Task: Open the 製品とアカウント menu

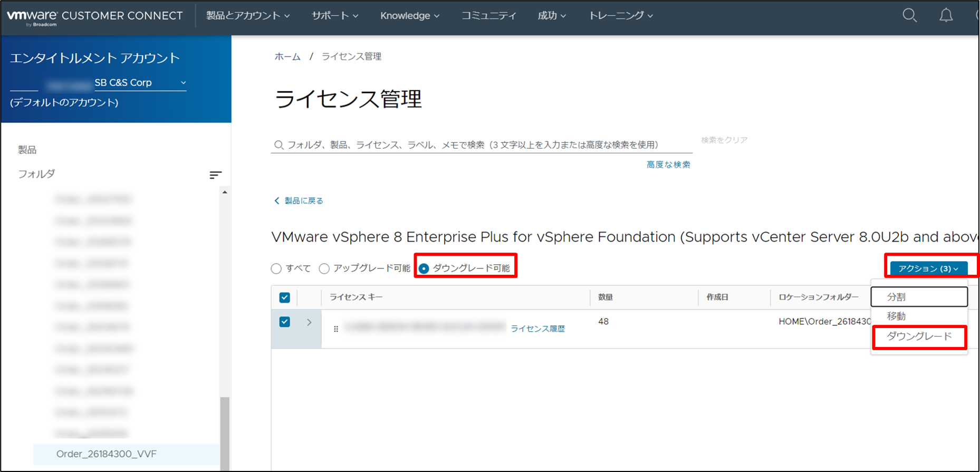Action: (x=248, y=16)
